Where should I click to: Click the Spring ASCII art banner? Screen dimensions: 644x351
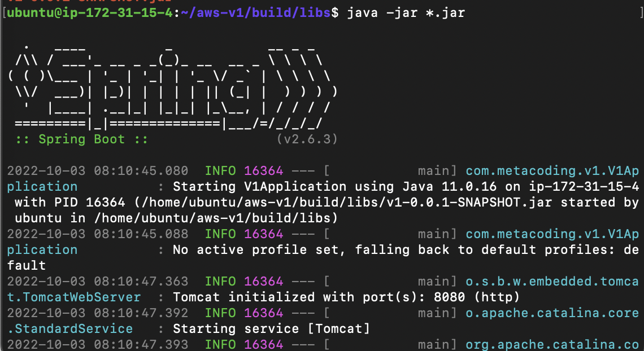[x=172, y=88]
